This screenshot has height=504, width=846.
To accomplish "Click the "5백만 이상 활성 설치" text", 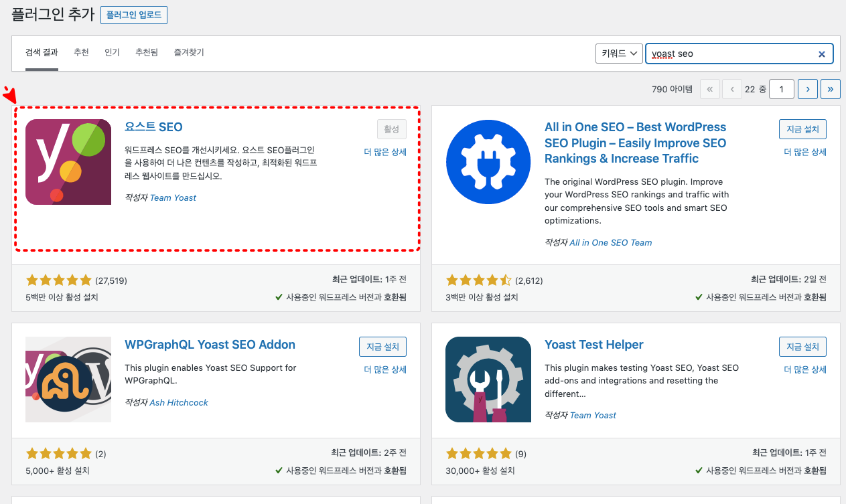I will coord(62,297).
